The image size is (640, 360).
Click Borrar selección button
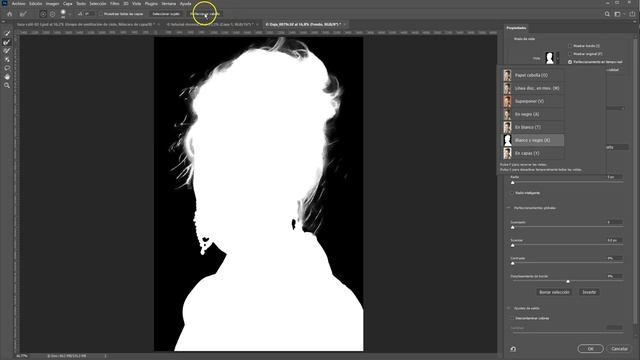(554, 292)
